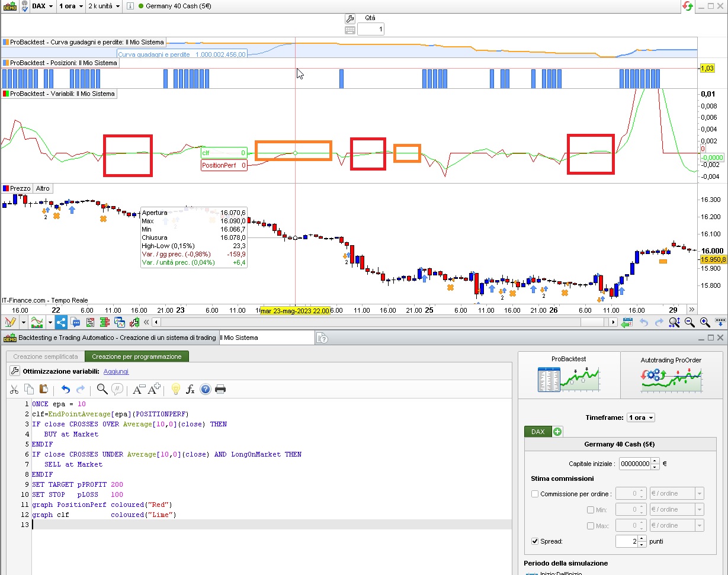Viewport: 728px width, 575px height.
Task: Click the candlestick trading icon
Action: (134, 323)
